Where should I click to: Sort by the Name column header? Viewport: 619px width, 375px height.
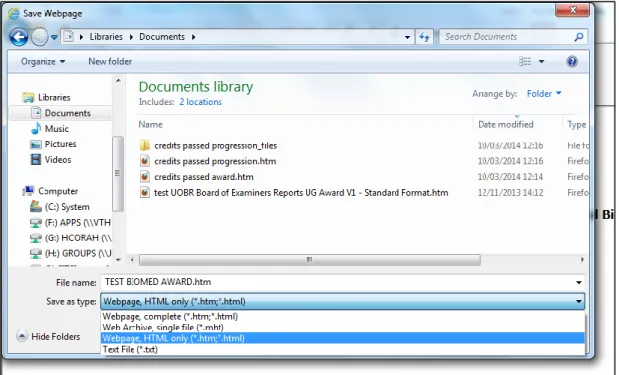point(150,125)
